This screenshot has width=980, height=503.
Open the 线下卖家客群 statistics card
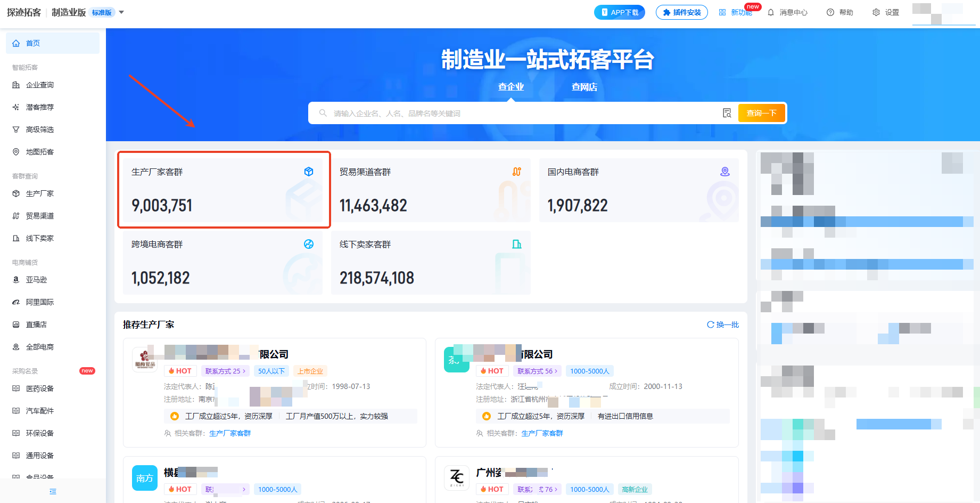coord(430,263)
